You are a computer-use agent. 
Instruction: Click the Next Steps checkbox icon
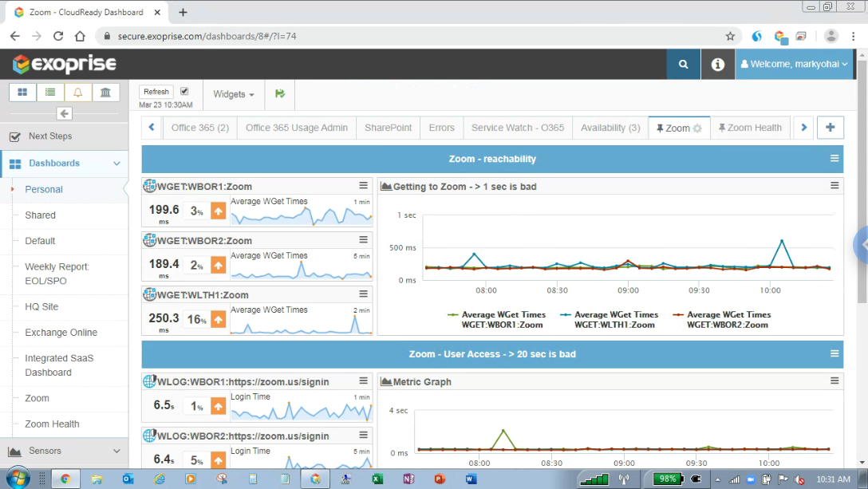click(14, 136)
